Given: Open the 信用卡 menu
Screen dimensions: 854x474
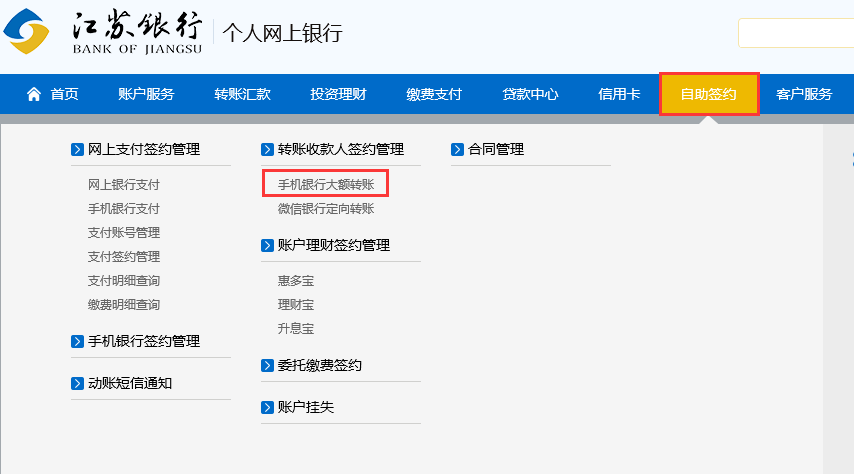Looking at the screenshot, I should click(619, 94).
